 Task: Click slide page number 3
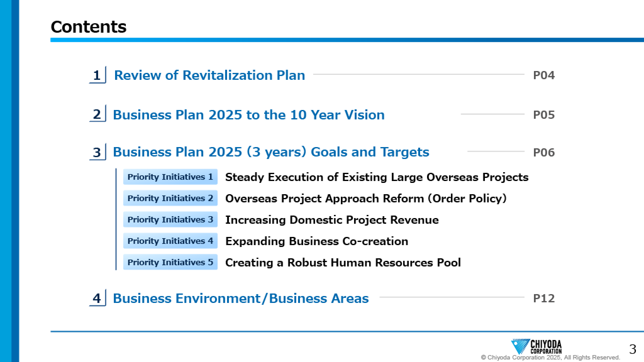point(633,349)
